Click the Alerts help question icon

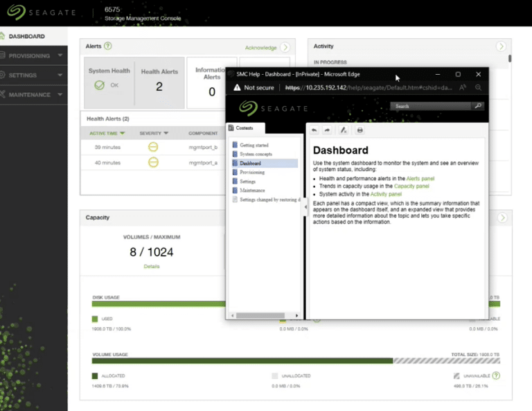(x=108, y=46)
